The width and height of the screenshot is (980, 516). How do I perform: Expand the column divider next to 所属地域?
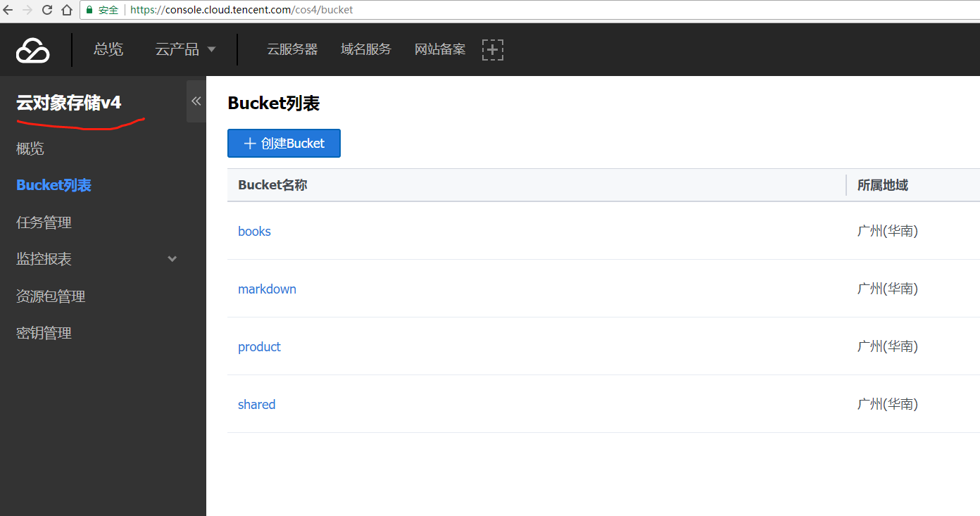pos(846,184)
